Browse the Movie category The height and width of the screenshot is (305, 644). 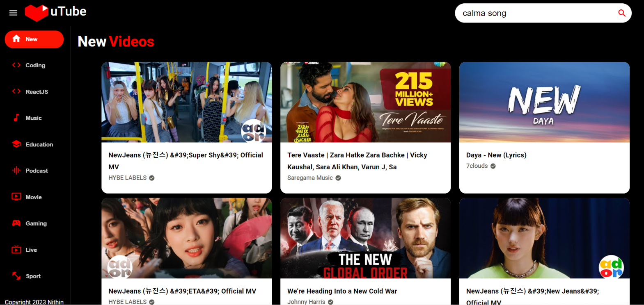click(34, 197)
